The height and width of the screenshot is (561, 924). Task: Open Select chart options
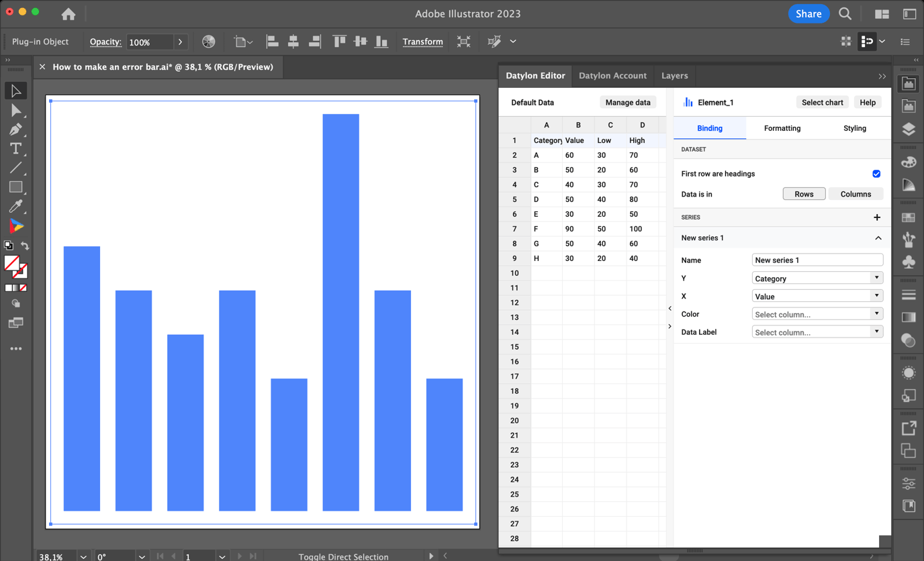[x=822, y=102]
